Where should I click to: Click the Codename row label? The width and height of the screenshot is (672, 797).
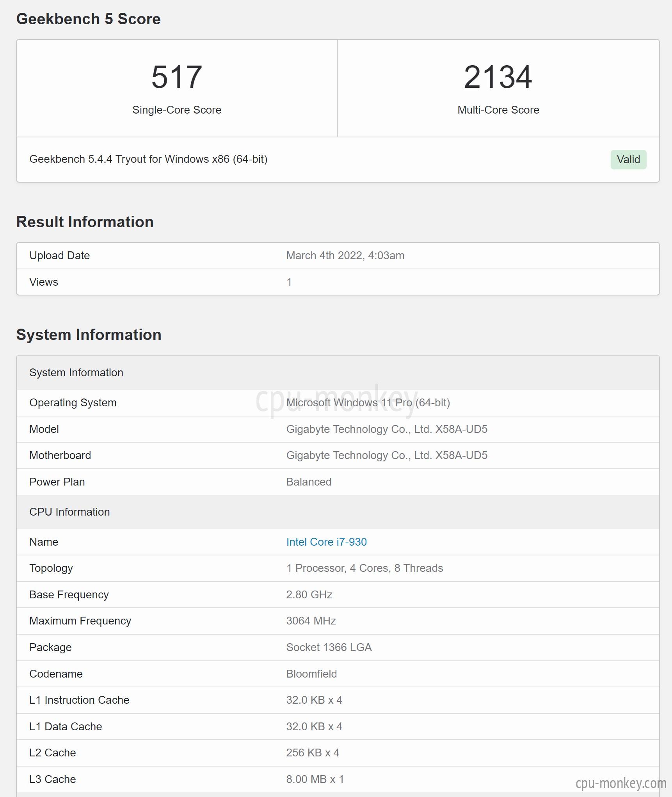[x=56, y=674]
